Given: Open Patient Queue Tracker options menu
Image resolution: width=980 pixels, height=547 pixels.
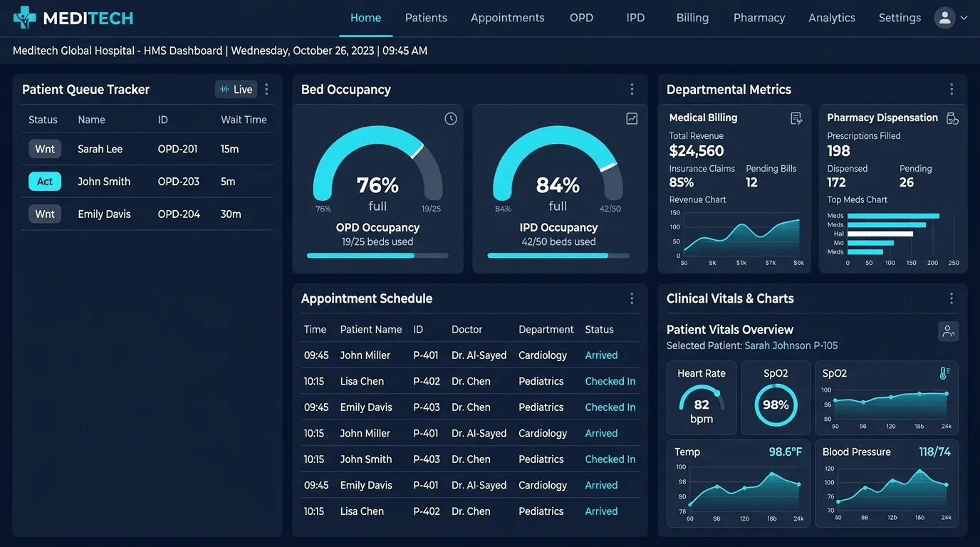Looking at the screenshot, I should 266,89.
